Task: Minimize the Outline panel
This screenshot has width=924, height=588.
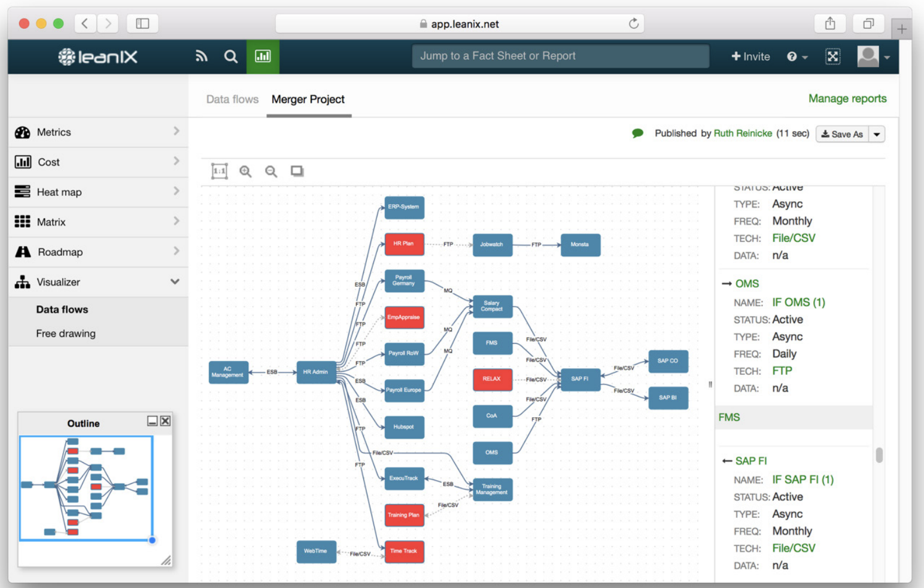Action: [x=153, y=421]
